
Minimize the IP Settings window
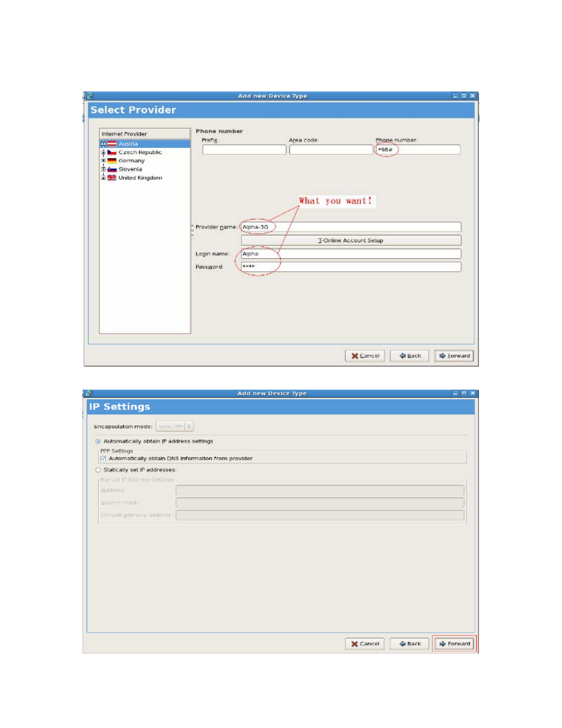455,393
